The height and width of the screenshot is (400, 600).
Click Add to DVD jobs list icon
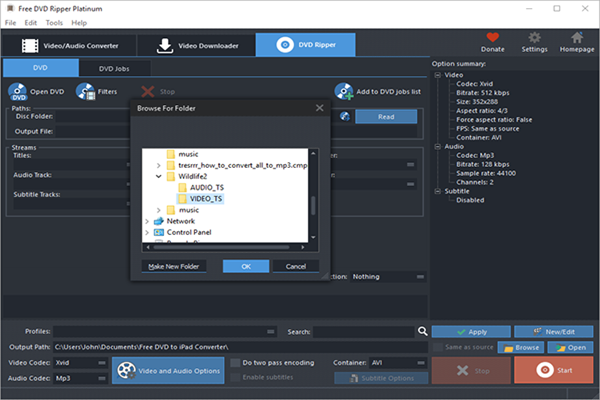click(344, 91)
